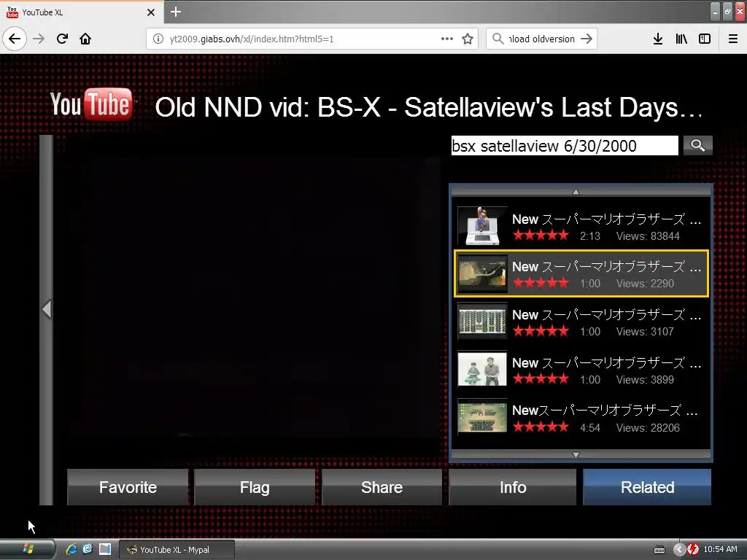Launch Internet Explorer from the quick launch
This screenshot has width=747, height=560.
(x=71, y=550)
